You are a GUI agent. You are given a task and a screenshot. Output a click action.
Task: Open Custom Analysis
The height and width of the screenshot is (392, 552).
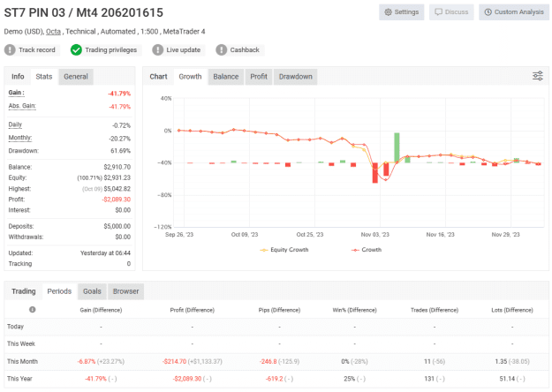tap(514, 12)
